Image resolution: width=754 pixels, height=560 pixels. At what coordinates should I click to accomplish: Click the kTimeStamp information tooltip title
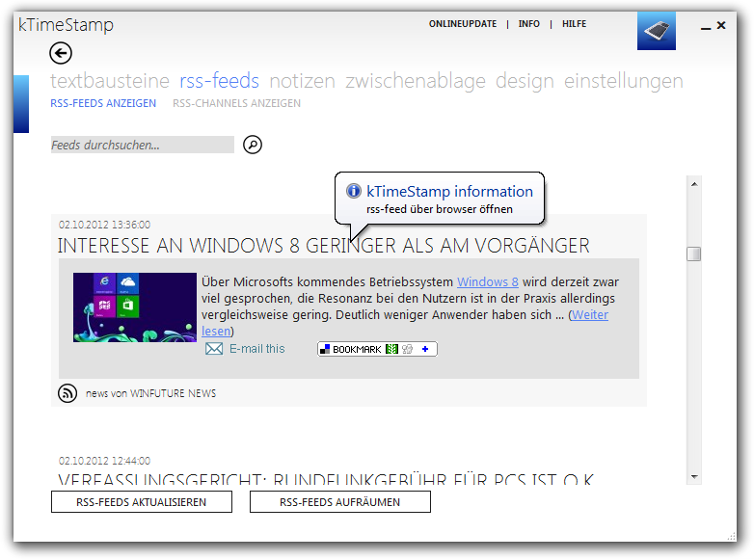449,191
